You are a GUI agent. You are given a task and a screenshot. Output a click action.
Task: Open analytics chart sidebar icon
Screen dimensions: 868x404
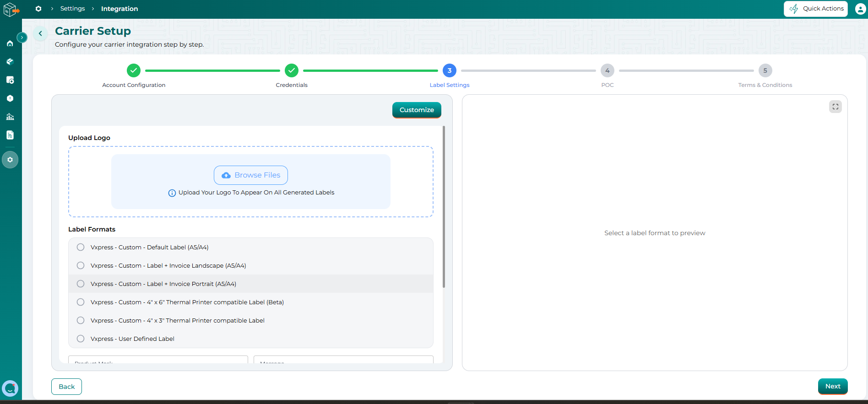(x=10, y=117)
